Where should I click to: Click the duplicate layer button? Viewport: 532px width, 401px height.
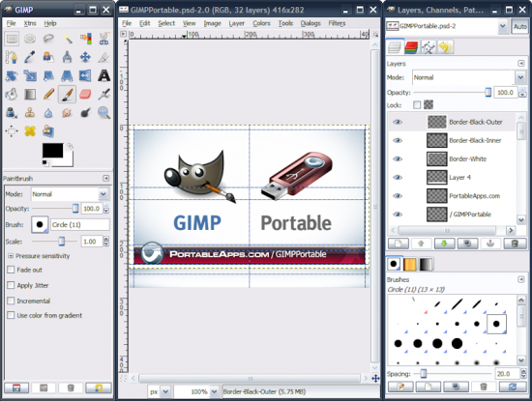(467, 243)
